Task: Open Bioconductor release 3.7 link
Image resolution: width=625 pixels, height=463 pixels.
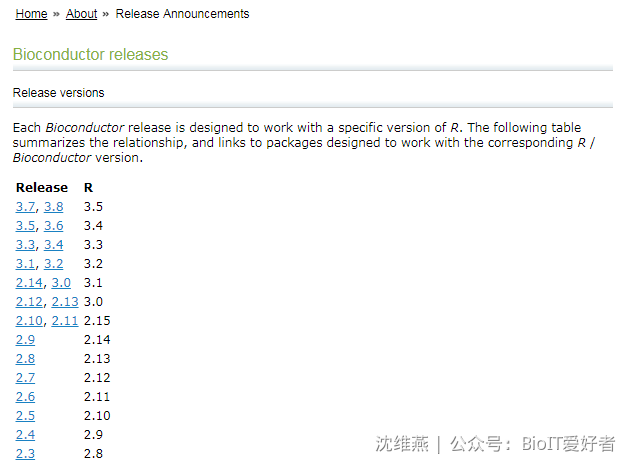Action: coord(26,206)
